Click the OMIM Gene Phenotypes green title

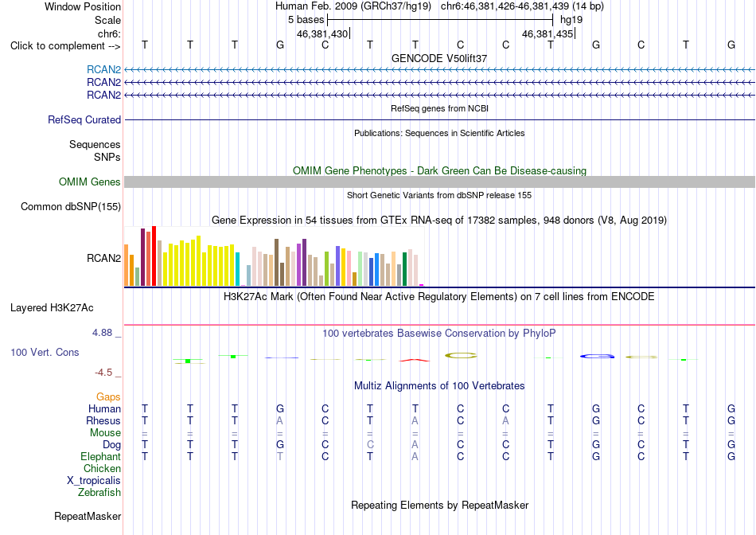(440, 171)
